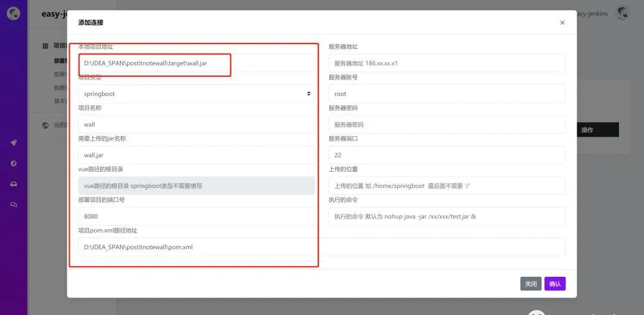
Task: Click the 项目pom.xml路径地址 input field
Action: 321,247
